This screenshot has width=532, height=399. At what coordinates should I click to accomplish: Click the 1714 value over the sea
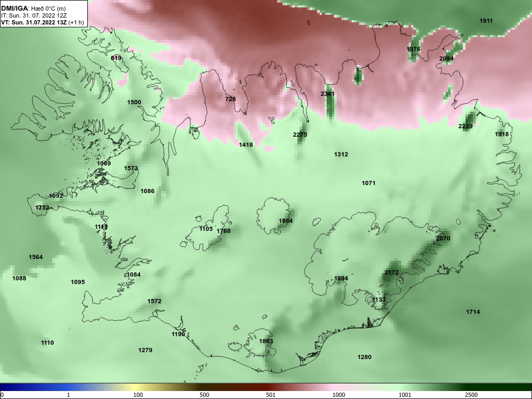coord(473,312)
